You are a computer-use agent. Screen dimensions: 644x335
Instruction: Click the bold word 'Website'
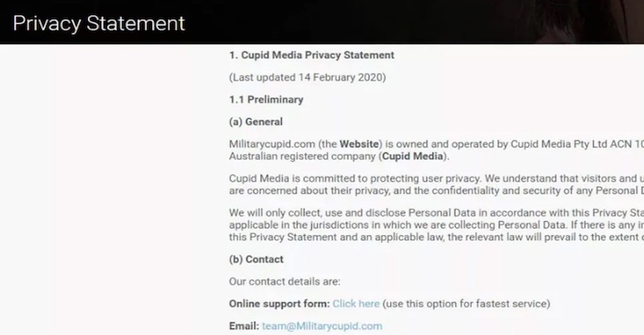click(359, 143)
